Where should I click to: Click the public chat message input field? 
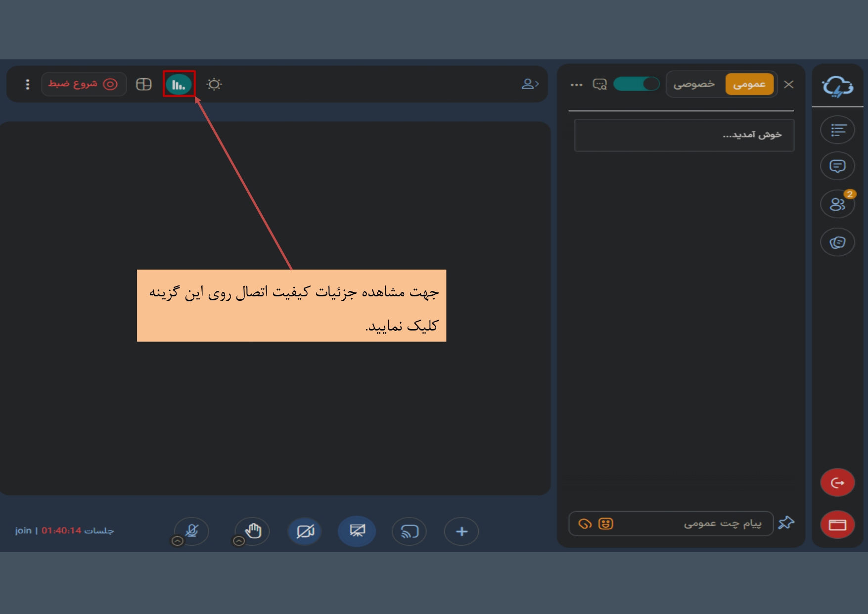[692, 523]
